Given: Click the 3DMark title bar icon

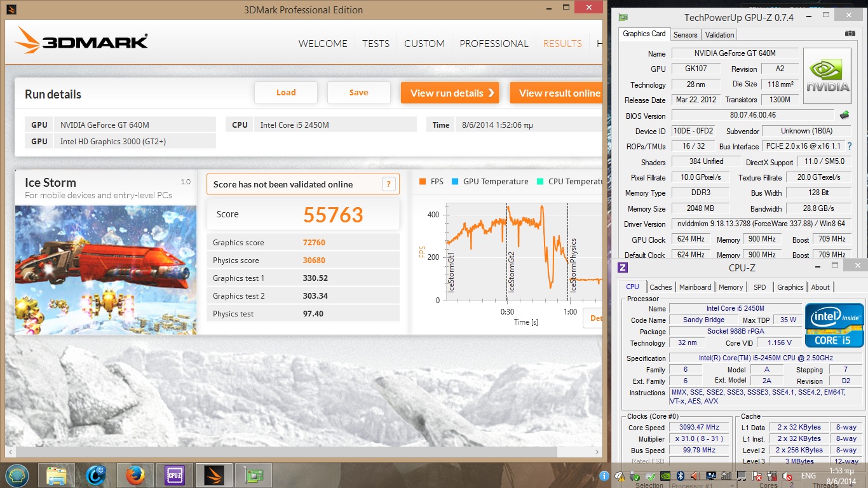Looking at the screenshot, I should pos(12,10).
